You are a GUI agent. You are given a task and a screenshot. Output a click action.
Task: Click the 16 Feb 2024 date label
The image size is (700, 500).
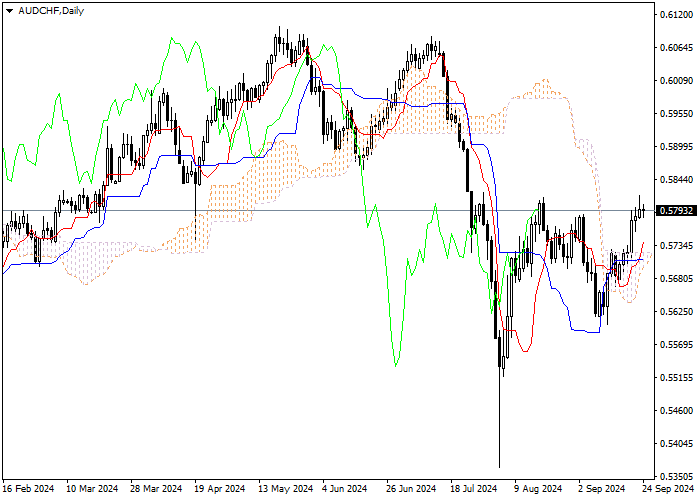29,489
